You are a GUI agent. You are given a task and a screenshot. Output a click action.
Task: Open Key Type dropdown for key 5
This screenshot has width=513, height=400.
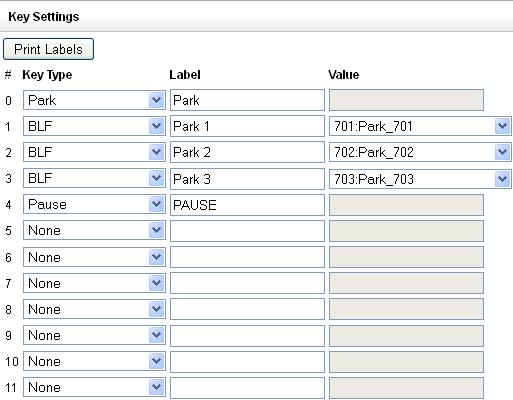[94, 230]
